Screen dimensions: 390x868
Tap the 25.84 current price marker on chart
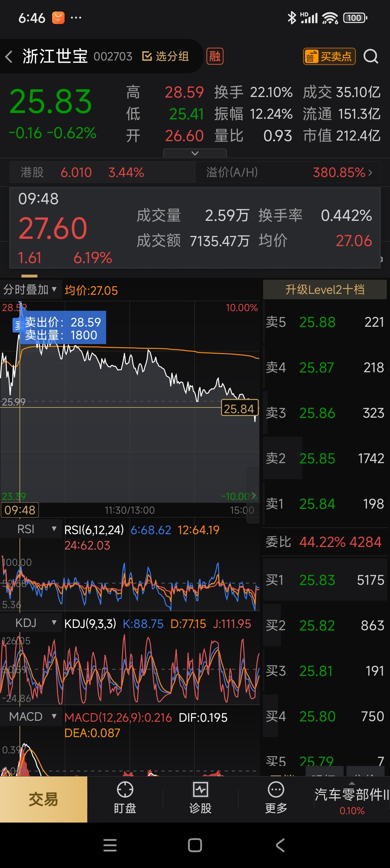tap(239, 408)
